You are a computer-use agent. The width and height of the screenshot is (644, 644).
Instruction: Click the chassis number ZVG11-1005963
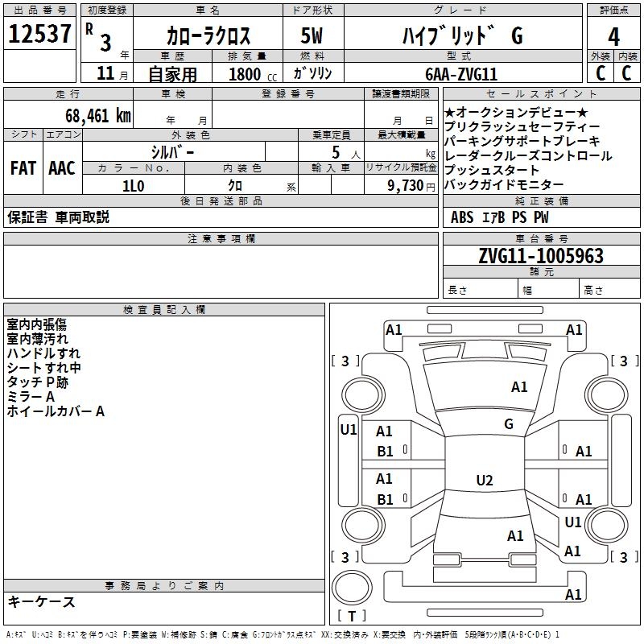(541, 255)
